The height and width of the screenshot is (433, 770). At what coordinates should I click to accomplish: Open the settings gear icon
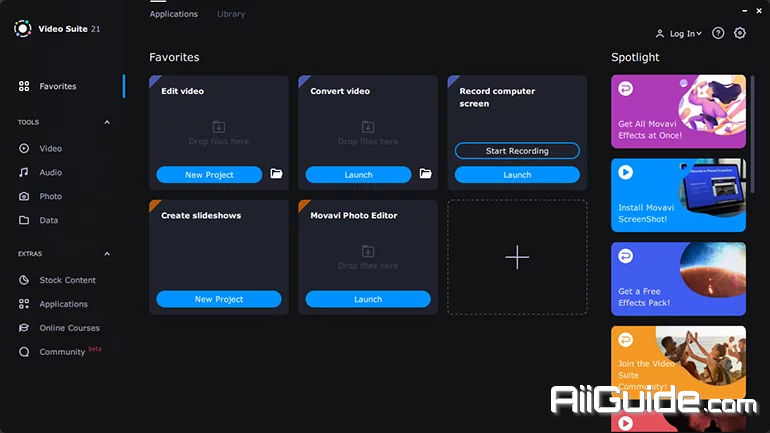(740, 33)
